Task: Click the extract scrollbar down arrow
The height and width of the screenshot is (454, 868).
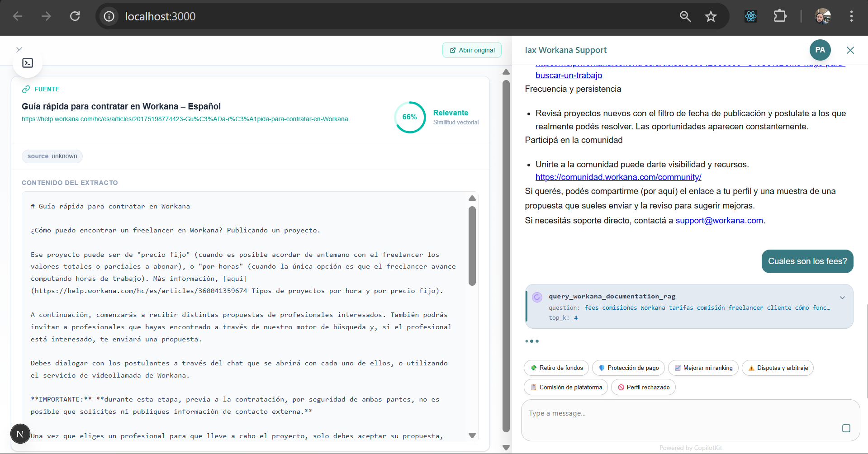Action: pos(472,435)
